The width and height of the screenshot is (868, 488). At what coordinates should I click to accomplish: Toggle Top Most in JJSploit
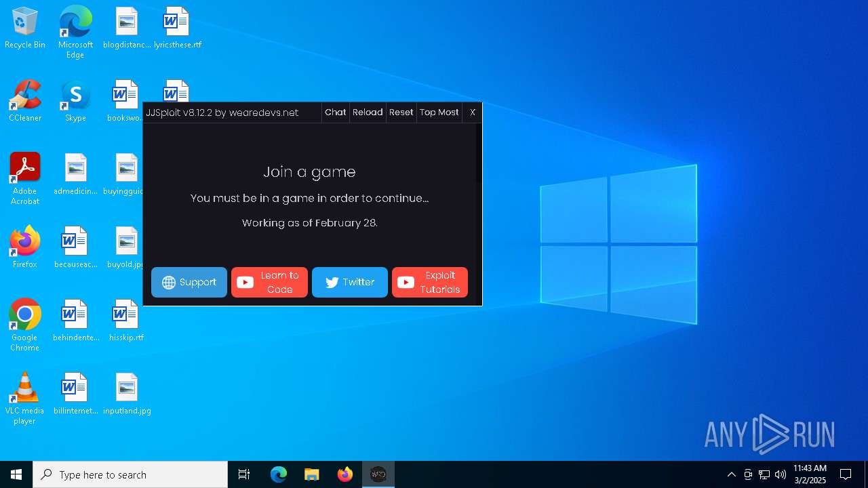(439, 113)
